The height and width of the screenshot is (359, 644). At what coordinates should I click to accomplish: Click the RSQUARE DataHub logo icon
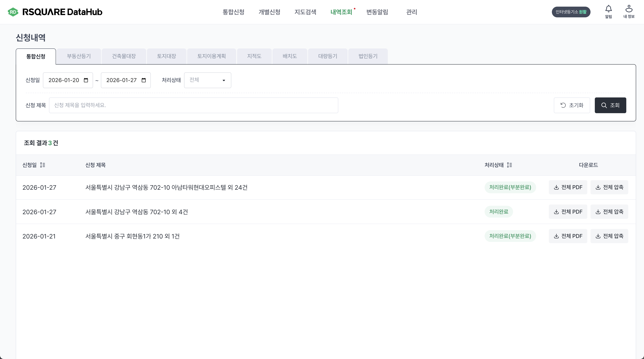[13, 12]
